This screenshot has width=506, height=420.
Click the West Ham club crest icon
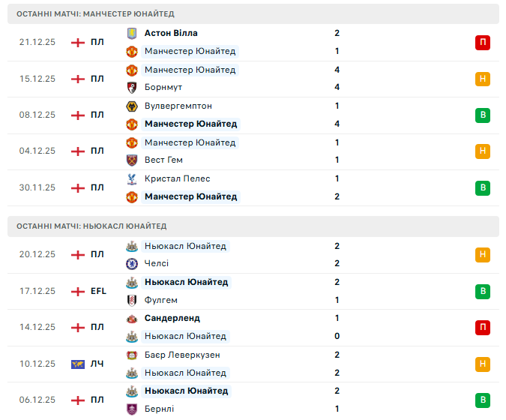pyautogui.click(x=132, y=160)
